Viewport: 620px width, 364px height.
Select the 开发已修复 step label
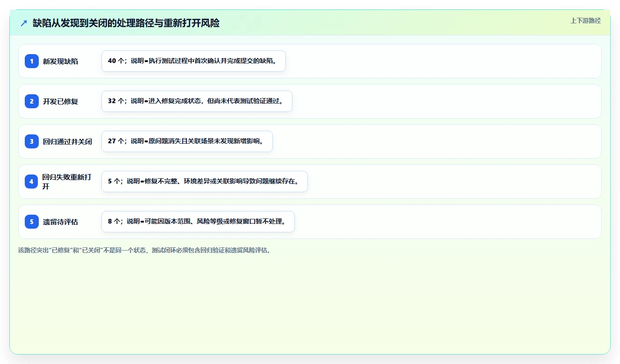point(61,102)
